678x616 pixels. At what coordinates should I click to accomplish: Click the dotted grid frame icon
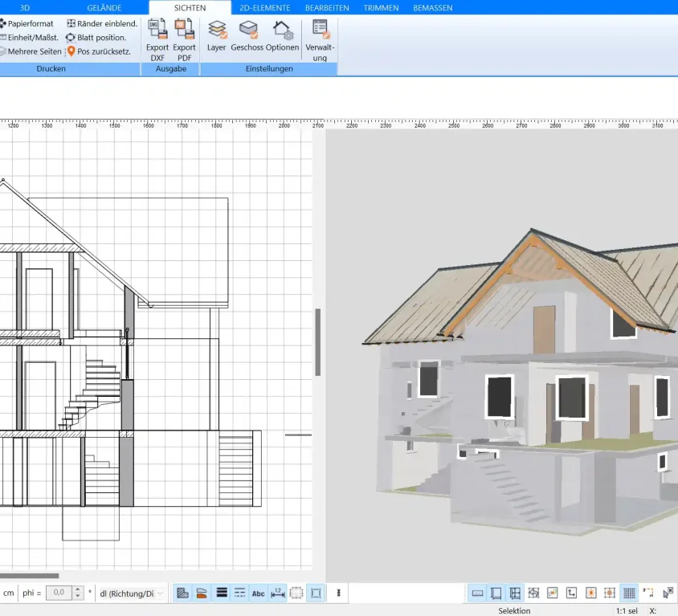[x=296, y=593]
